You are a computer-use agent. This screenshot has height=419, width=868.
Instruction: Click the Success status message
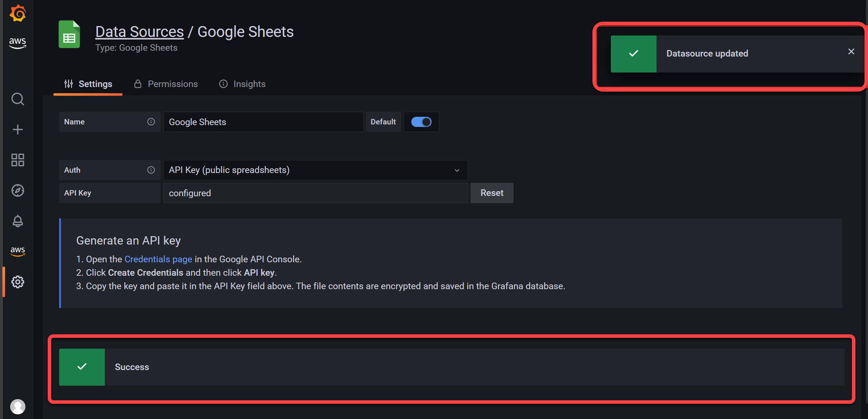(452, 367)
